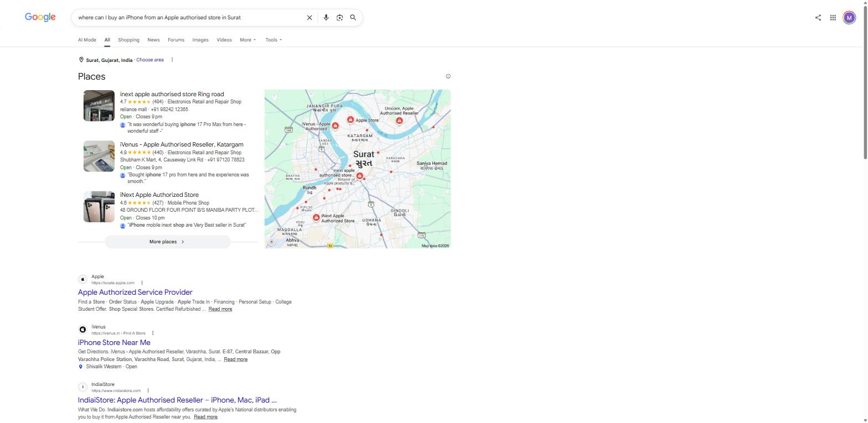Switch to Shopping tab
Image resolution: width=868 pixels, height=423 pixels.
pos(128,40)
